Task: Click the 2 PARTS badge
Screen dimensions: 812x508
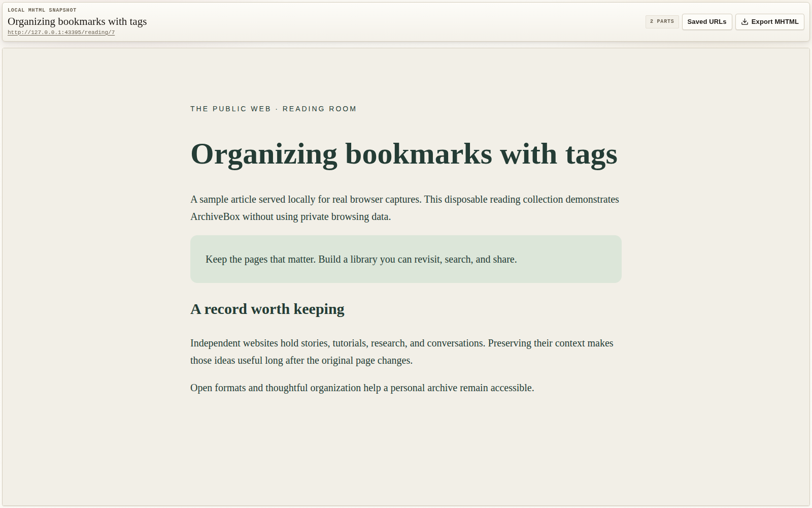Action: point(662,21)
